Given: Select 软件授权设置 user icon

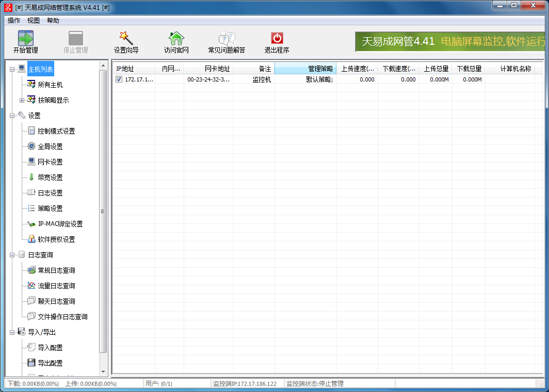Looking at the screenshot, I should [x=31, y=239].
